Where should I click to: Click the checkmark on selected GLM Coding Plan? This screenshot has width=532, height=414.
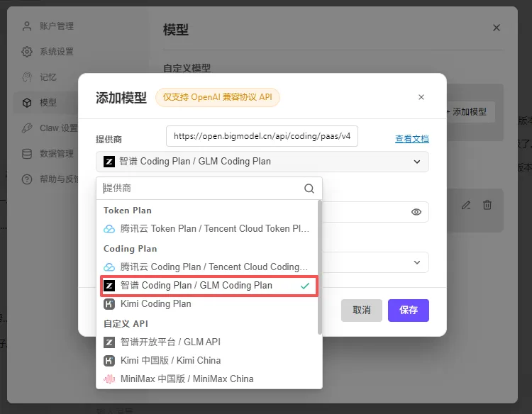click(305, 286)
